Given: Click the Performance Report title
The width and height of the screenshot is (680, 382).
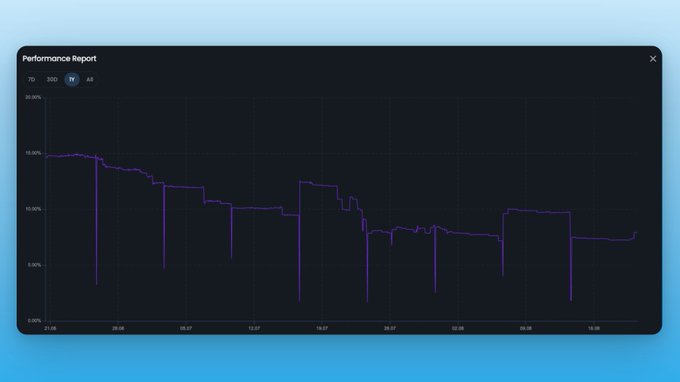Looking at the screenshot, I should point(59,59).
